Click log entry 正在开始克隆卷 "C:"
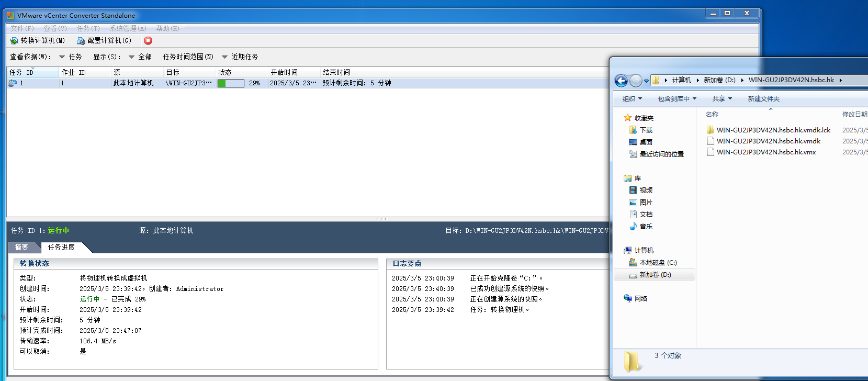Image resolution: width=868 pixels, height=381 pixels. click(506, 278)
